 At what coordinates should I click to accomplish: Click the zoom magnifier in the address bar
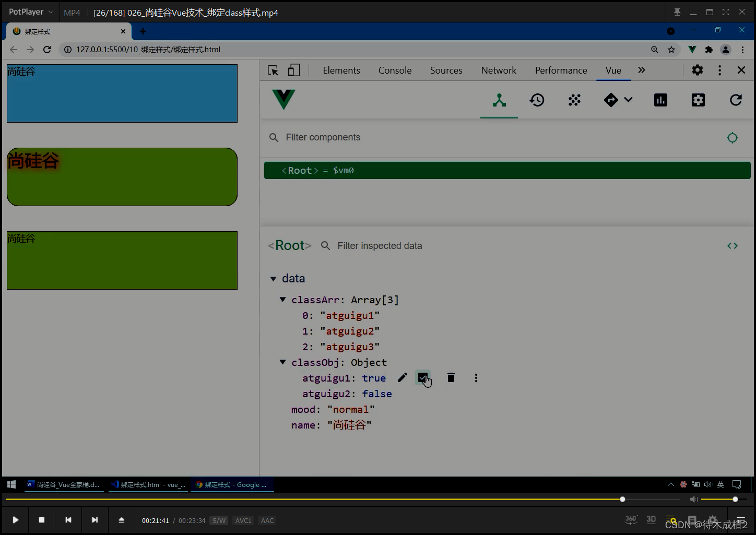655,50
